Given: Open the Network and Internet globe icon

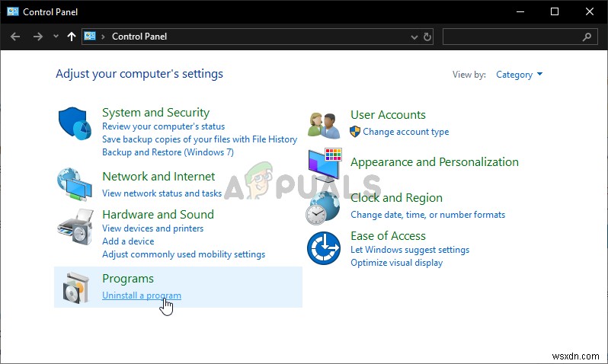Looking at the screenshot, I should pos(74,183).
